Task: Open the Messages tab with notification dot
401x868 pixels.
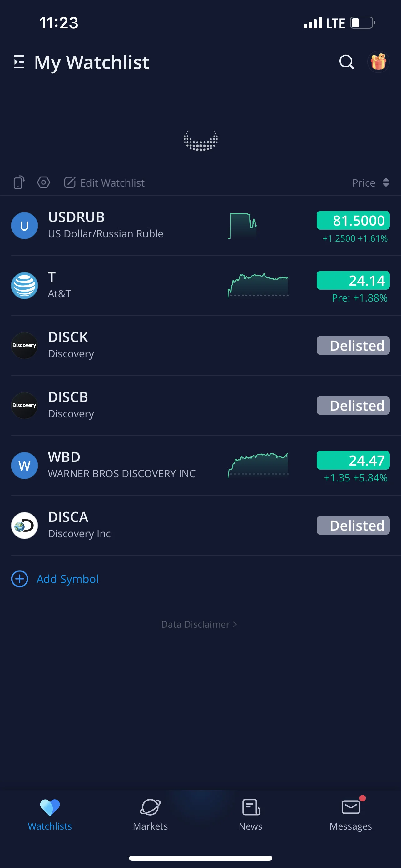Action: coord(350,815)
